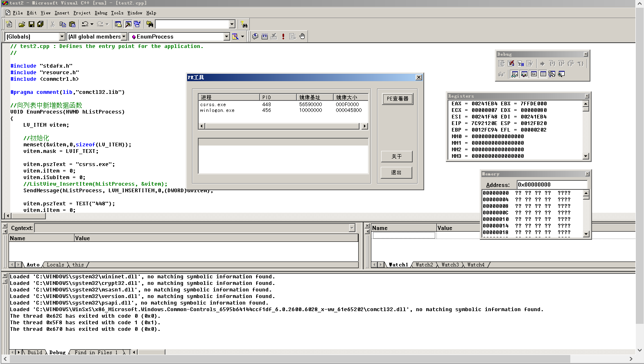
Task: Toggle the Watch window button in Debug toolbar
Action: click(x=515, y=74)
